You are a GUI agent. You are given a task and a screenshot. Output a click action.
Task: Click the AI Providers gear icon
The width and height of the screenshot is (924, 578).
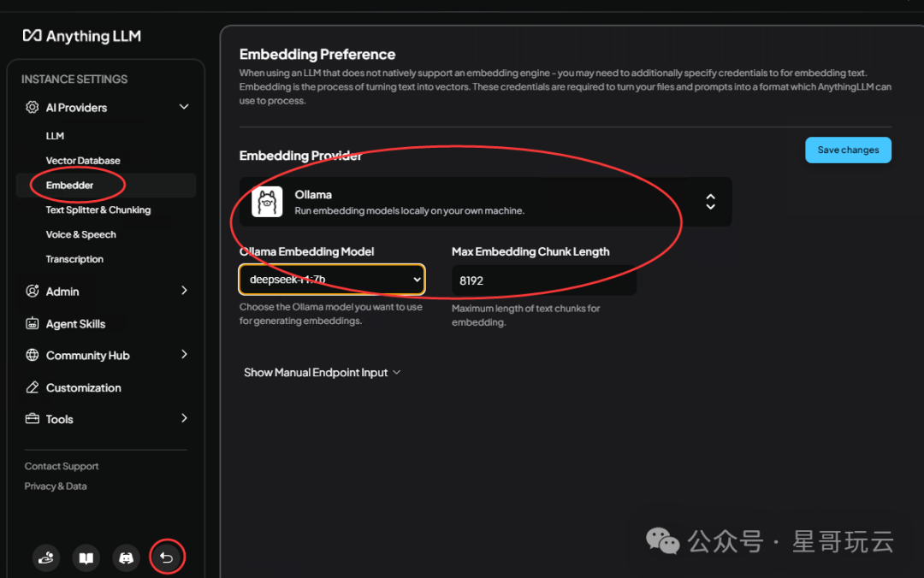[32, 107]
